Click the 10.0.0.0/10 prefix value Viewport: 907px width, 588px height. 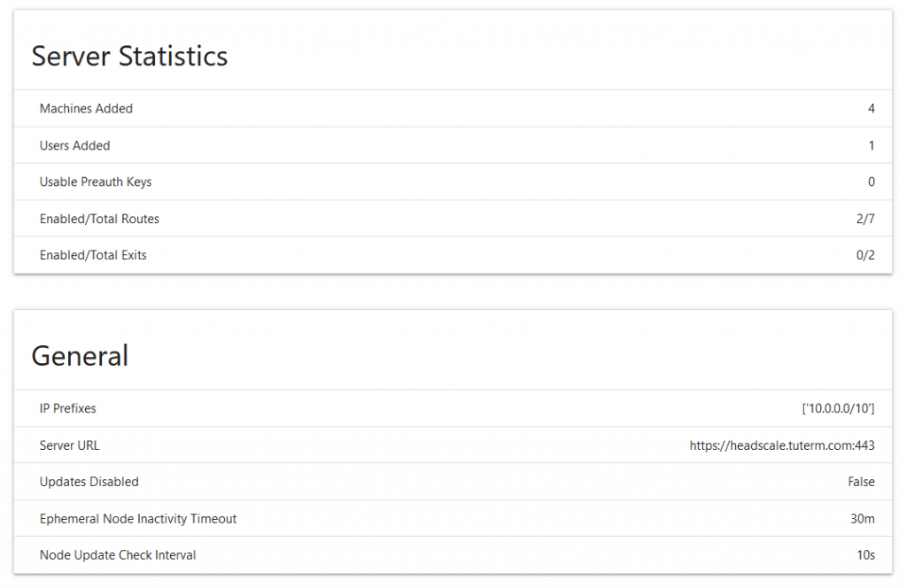click(838, 409)
